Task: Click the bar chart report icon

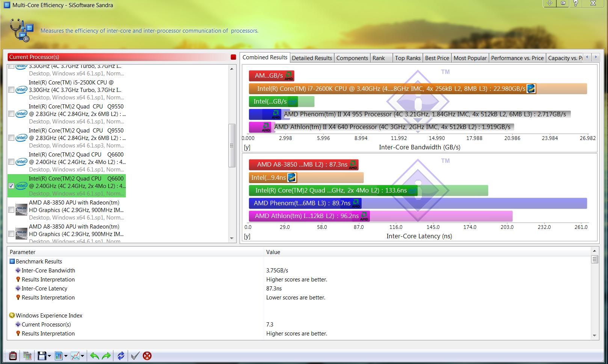Action: click(59, 356)
